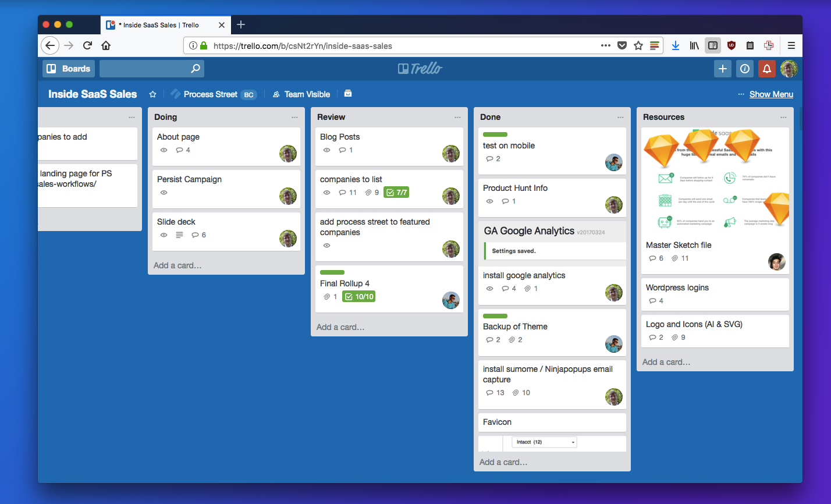Select the Inside SaaS Sales browser tab
831x504 pixels.
coord(165,25)
